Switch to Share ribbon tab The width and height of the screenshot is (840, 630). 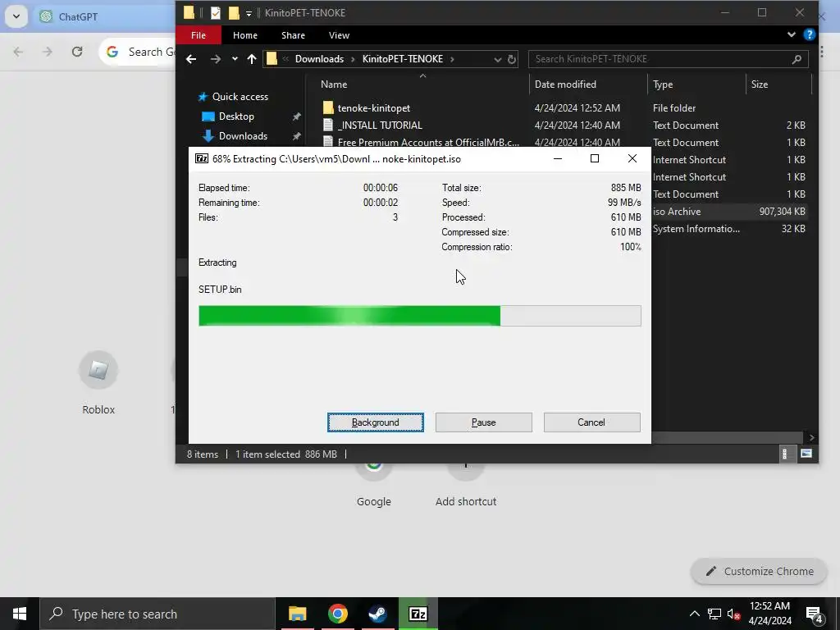pyautogui.click(x=293, y=35)
